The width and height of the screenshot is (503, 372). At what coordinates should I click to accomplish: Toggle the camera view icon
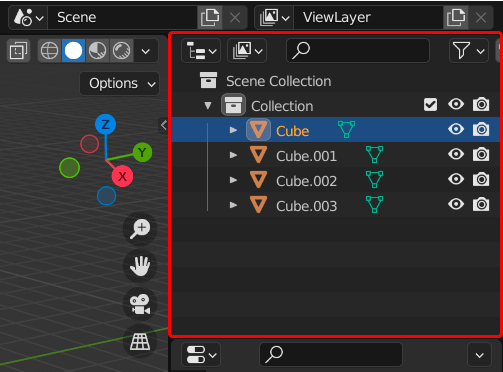click(x=140, y=304)
